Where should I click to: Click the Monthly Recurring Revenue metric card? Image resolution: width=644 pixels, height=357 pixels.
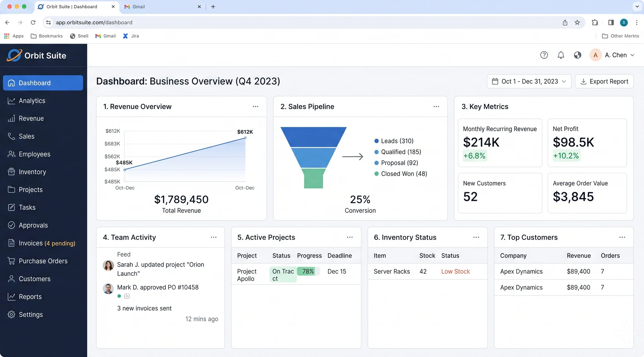click(500, 143)
